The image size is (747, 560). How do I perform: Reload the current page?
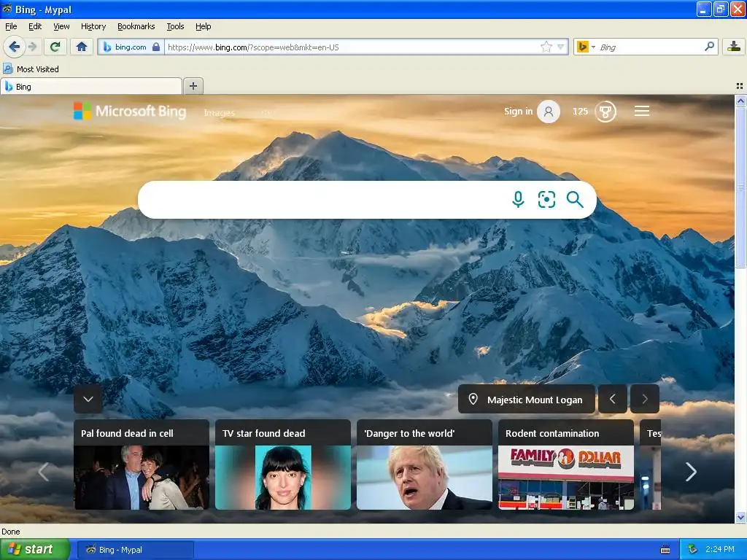pyautogui.click(x=55, y=47)
